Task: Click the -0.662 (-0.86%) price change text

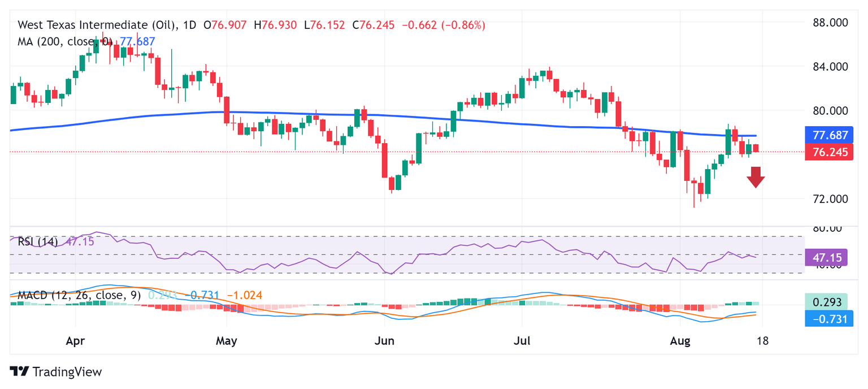Action: pyautogui.click(x=442, y=25)
